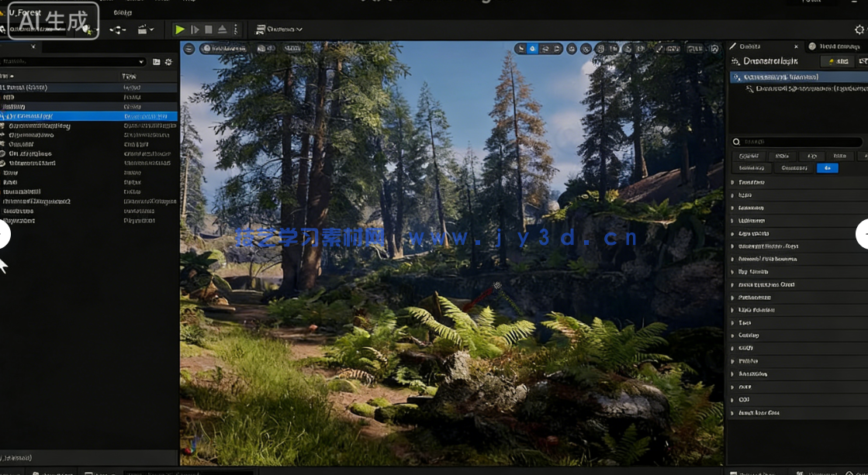868x475 pixels.
Task: Click the blue highlighted viewport transform tool
Action: 532,48
